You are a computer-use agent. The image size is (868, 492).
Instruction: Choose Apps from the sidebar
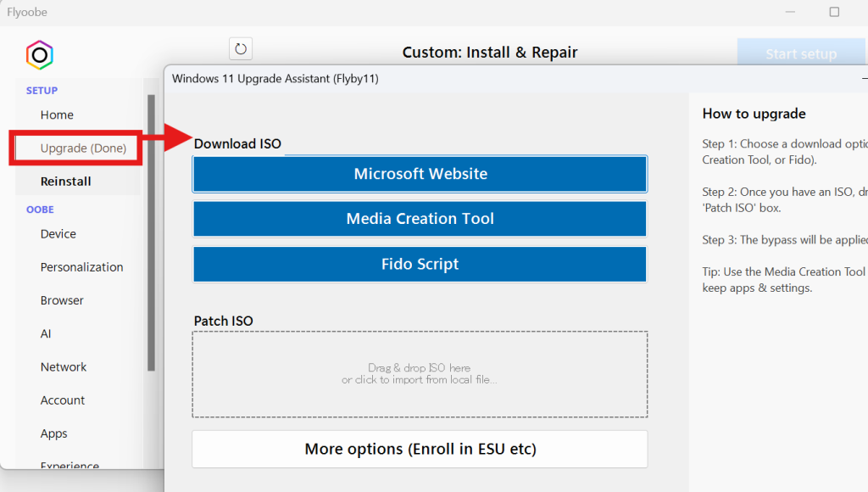(x=53, y=433)
